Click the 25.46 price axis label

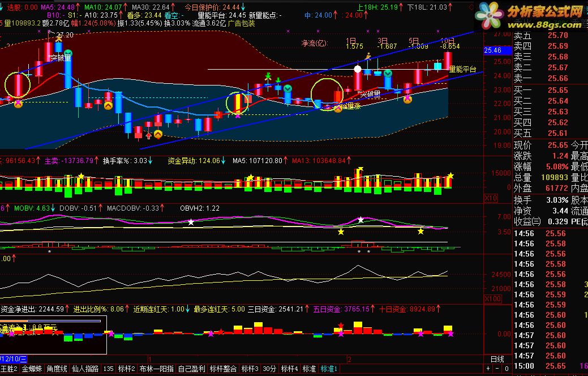coord(497,50)
